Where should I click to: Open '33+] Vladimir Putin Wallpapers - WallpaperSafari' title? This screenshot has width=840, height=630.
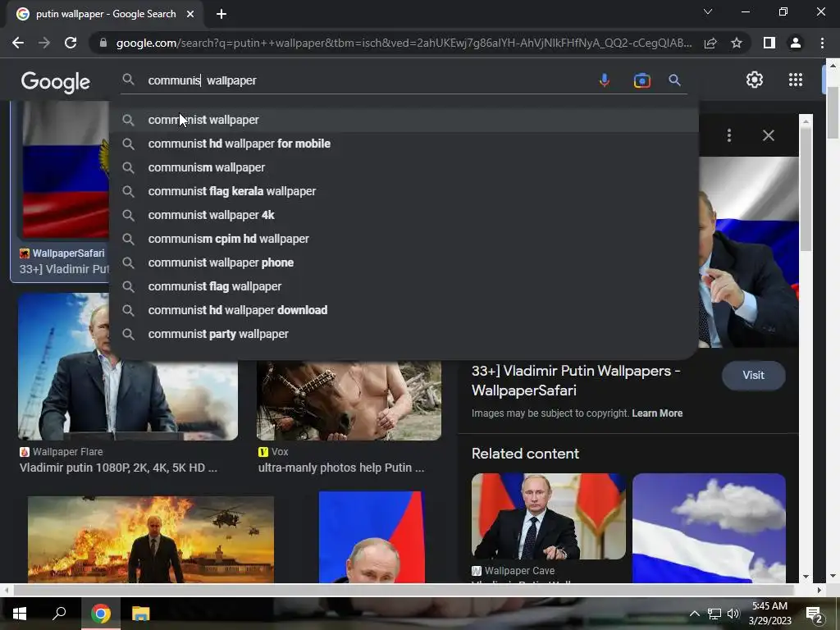pyautogui.click(x=576, y=381)
